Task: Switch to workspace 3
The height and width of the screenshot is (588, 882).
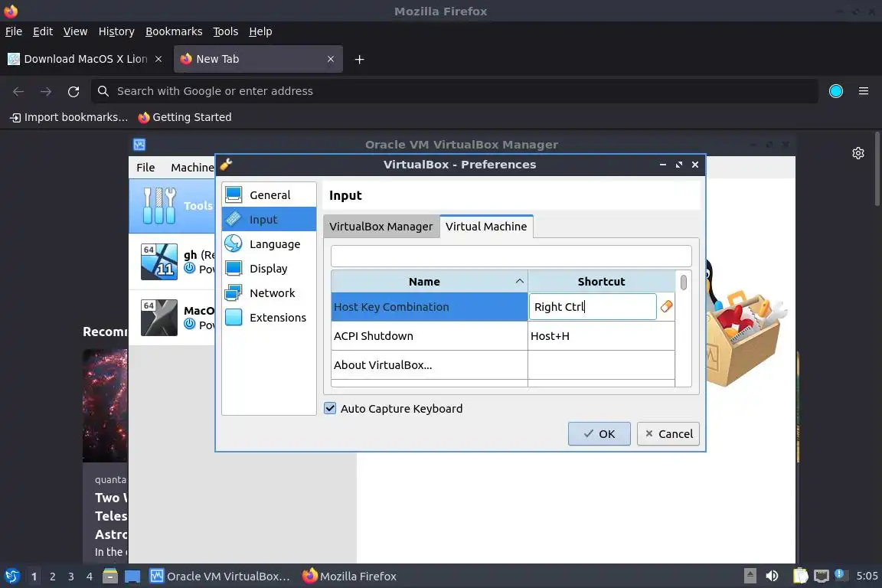Action: coord(71,577)
